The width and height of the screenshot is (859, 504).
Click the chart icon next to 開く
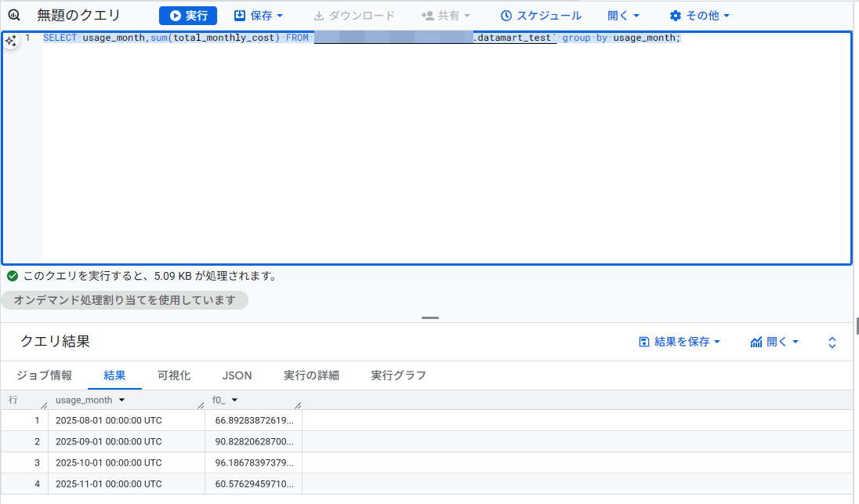(x=755, y=342)
